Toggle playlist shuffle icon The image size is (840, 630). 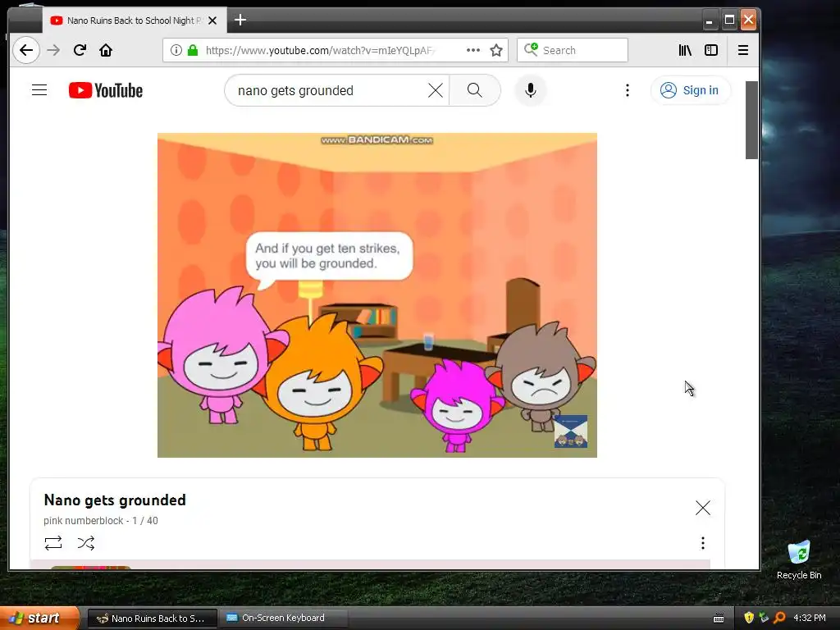coord(85,543)
